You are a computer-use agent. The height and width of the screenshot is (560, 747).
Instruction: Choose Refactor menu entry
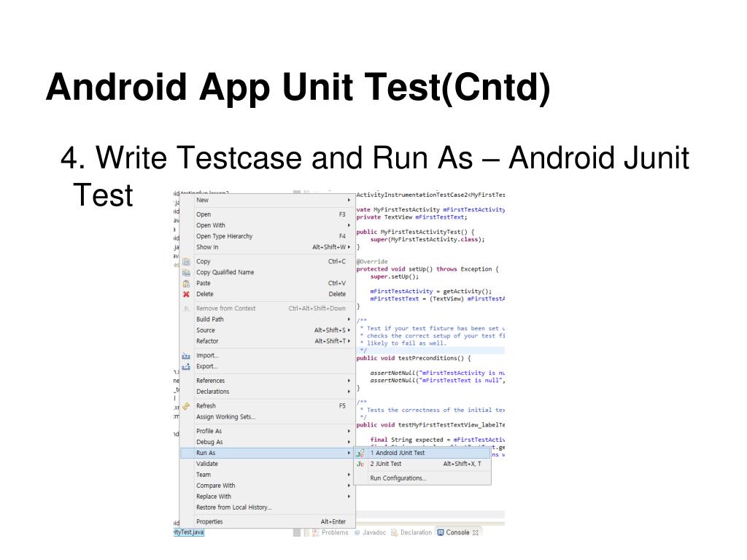[267, 341]
